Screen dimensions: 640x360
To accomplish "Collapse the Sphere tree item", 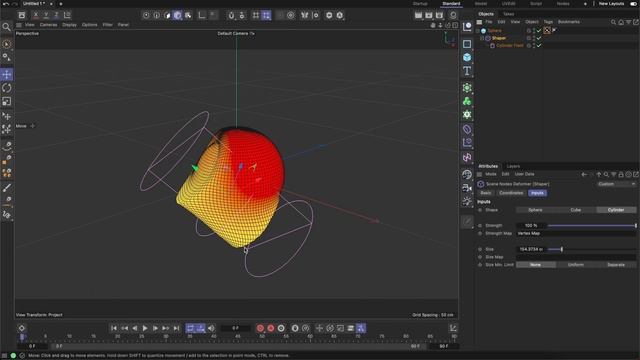I will tap(478, 31).
